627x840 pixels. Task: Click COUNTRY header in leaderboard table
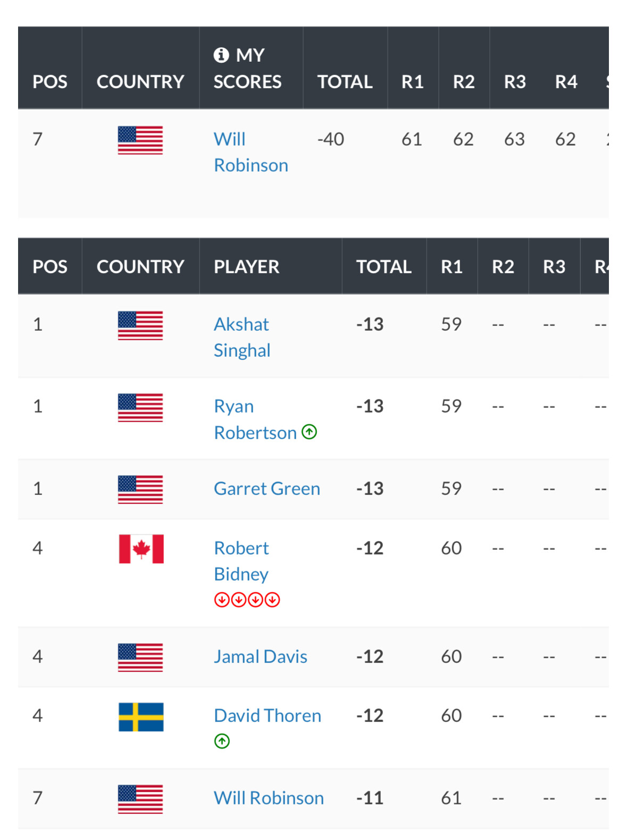click(x=140, y=266)
